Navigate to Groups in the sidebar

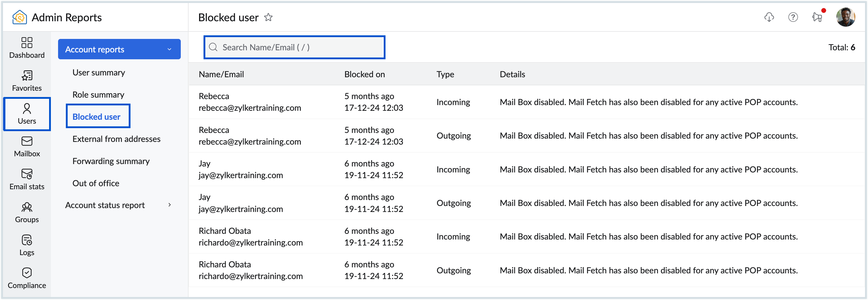point(27,212)
